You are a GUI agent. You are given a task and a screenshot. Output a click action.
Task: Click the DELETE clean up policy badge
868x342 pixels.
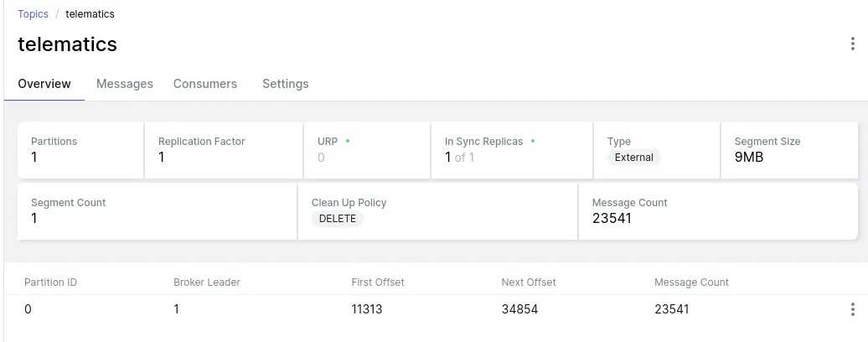[x=338, y=219]
